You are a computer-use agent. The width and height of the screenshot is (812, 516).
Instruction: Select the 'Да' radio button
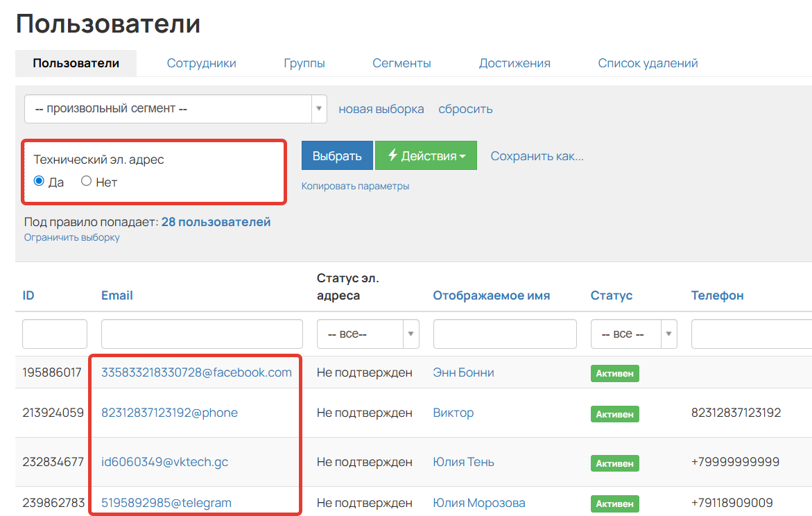tap(40, 182)
